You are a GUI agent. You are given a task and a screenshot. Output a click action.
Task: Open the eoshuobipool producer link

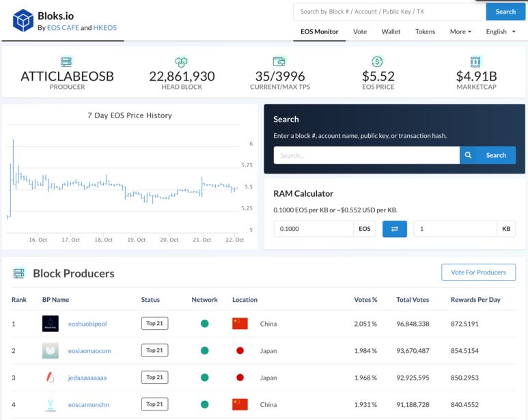(87, 324)
